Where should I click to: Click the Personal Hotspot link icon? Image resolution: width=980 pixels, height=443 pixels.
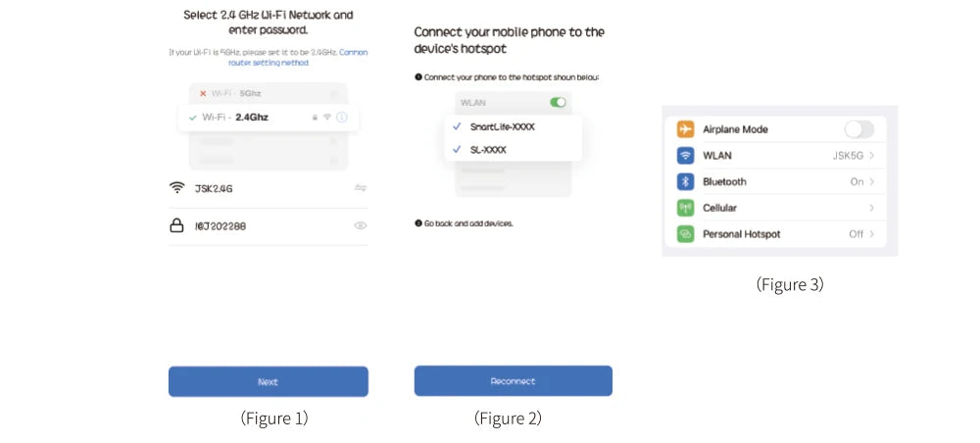(x=685, y=234)
